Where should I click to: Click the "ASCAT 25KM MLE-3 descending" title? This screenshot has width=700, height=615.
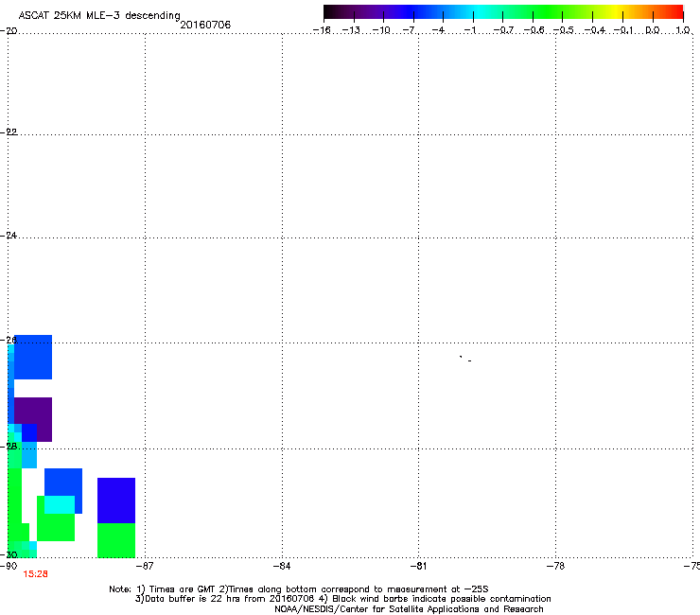[99, 15]
